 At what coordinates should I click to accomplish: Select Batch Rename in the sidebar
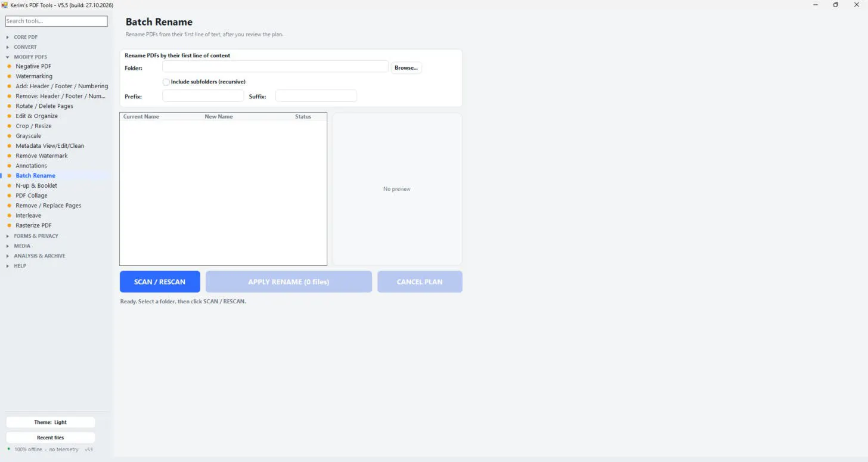pyautogui.click(x=36, y=176)
